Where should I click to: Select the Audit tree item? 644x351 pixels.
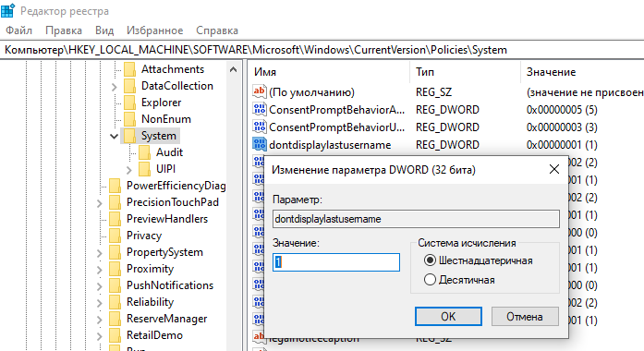[x=169, y=152]
